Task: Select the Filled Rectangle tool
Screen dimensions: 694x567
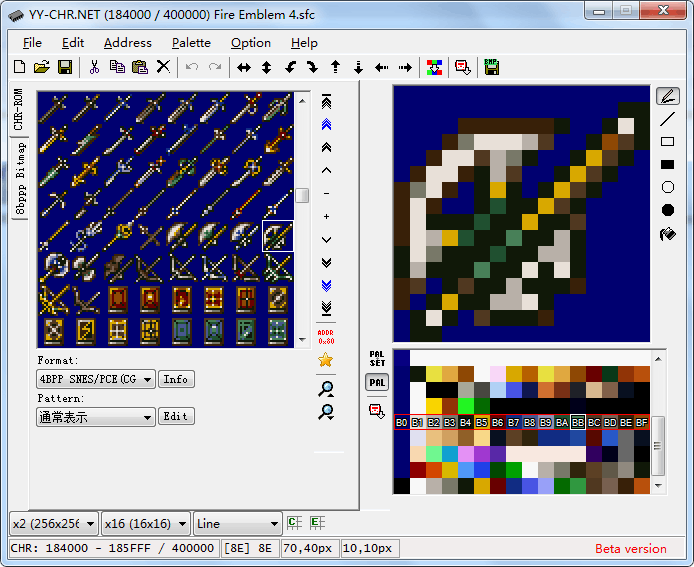Action: coord(668,164)
